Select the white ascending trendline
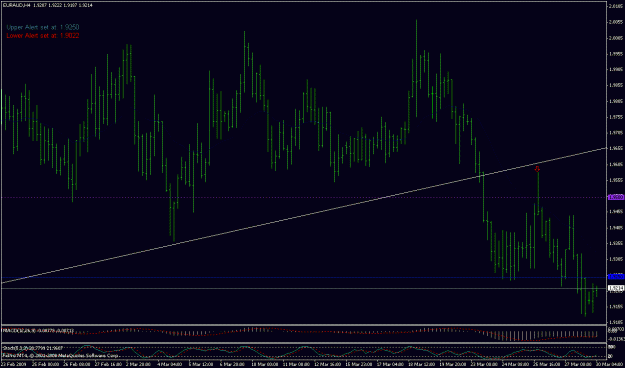This screenshot has height=368, width=625. [303, 216]
